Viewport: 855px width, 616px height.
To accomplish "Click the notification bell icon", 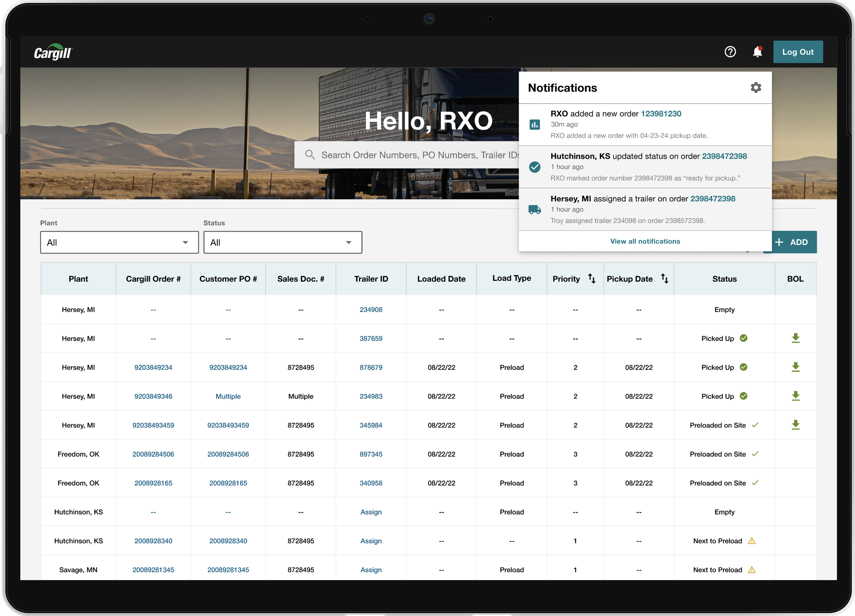I will coord(757,52).
